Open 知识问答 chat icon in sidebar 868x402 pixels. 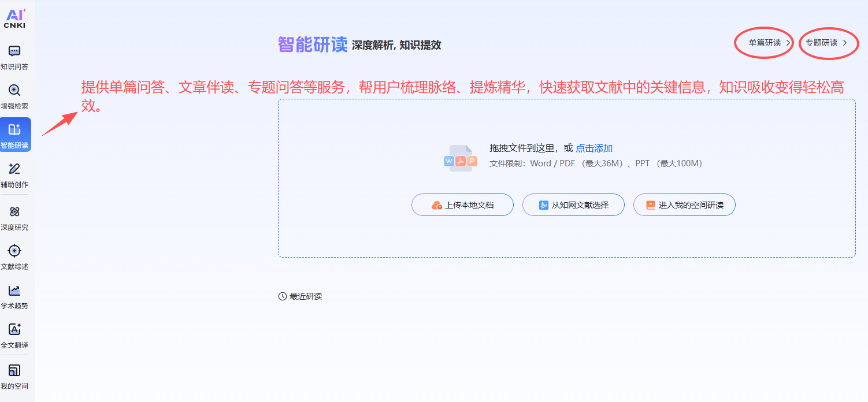click(x=14, y=51)
